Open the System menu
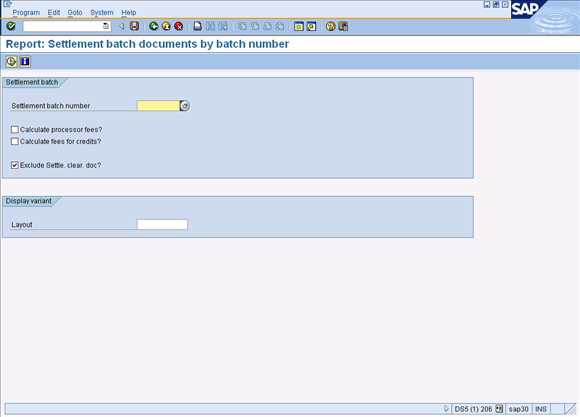Screen dimensions: 580x417 pyautogui.click(x=102, y=13)
